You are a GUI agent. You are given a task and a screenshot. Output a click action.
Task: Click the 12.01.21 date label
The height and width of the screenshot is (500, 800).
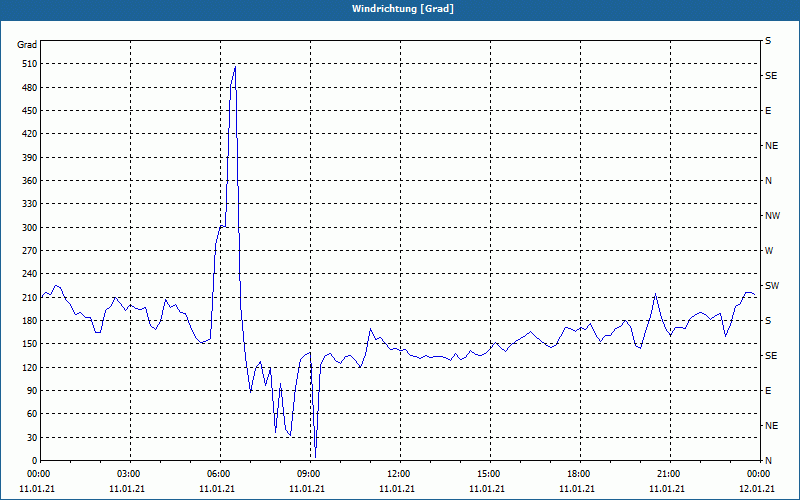tap(758, 489)
